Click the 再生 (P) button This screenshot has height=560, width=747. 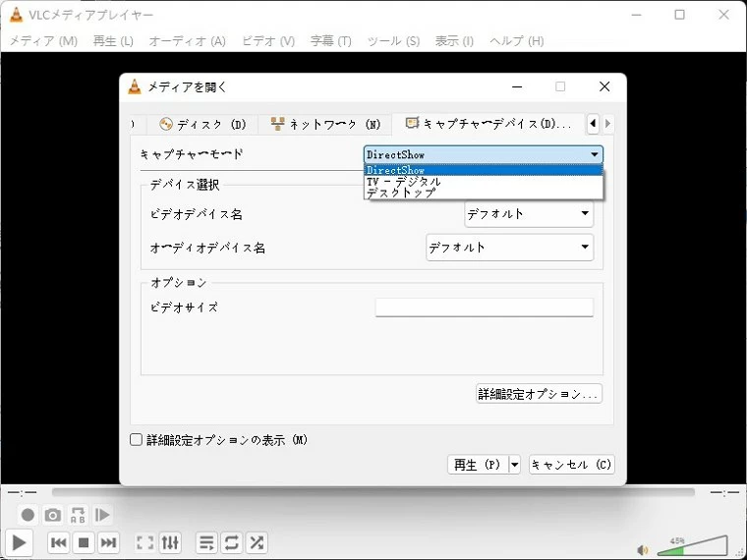[x=478, y=465]
